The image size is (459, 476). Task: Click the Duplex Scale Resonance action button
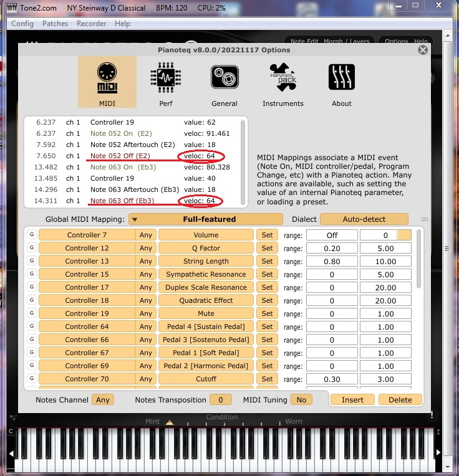pos(206,287)
